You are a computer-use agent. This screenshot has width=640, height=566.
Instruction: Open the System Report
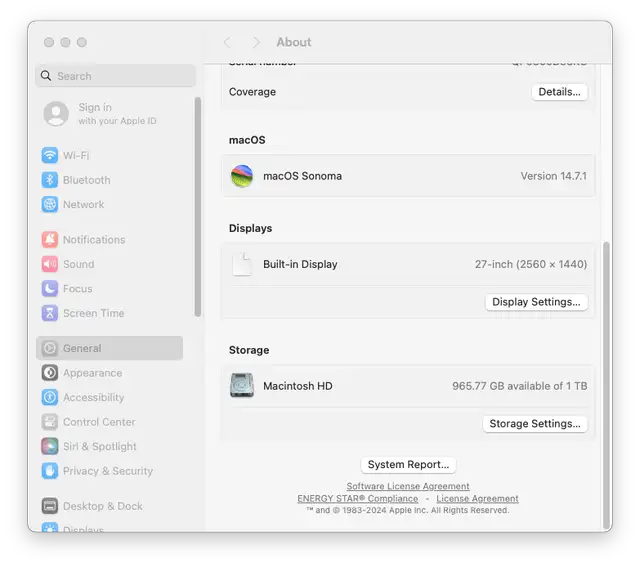(408, 464)
